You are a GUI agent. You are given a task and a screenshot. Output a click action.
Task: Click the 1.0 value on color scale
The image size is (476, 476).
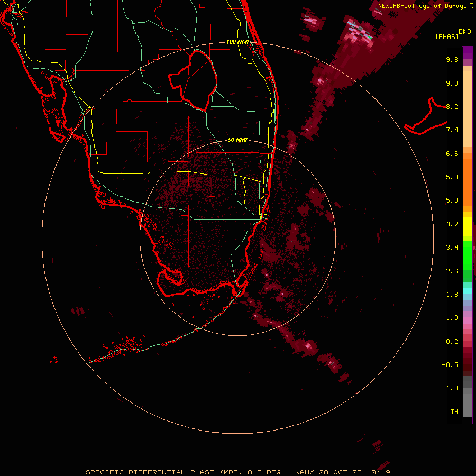(452, 318)
